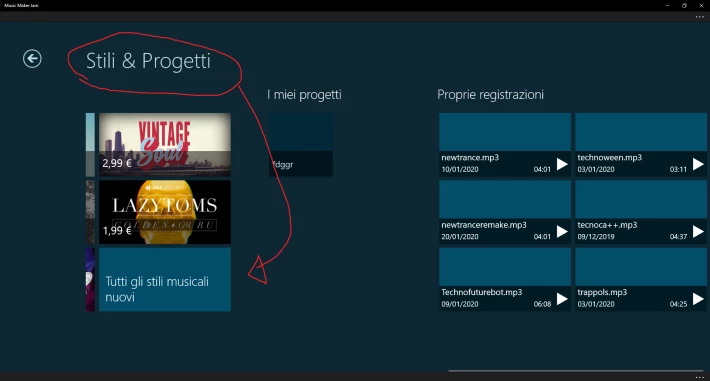The height and width of the screenshot is (381, 710).
Task: Click the Proprie registrazioni heading
Action: [490, 95]
